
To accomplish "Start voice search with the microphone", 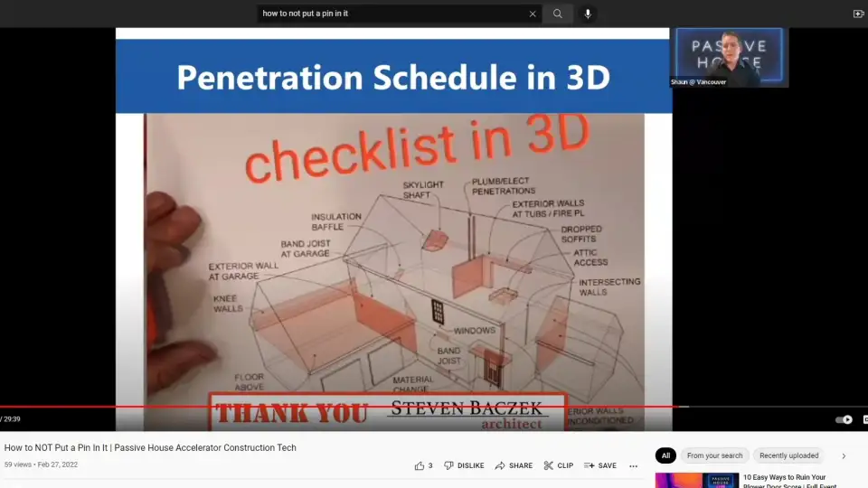I will click(x=588, y=14).
